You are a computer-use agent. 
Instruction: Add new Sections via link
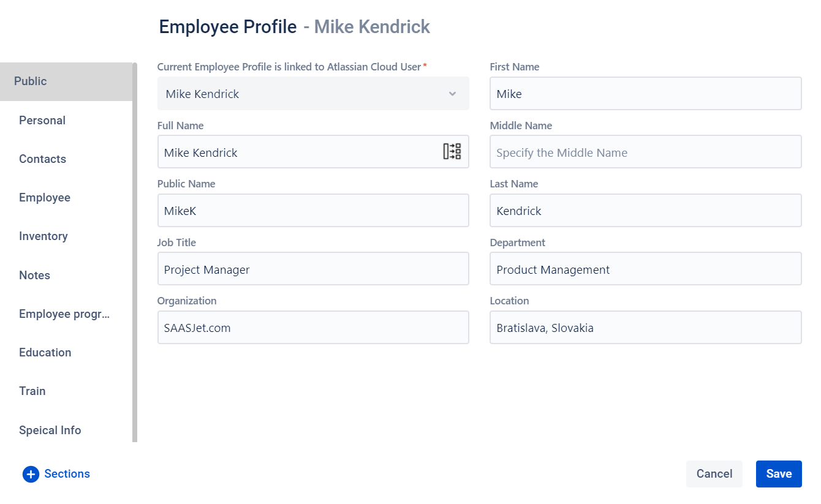67,474
